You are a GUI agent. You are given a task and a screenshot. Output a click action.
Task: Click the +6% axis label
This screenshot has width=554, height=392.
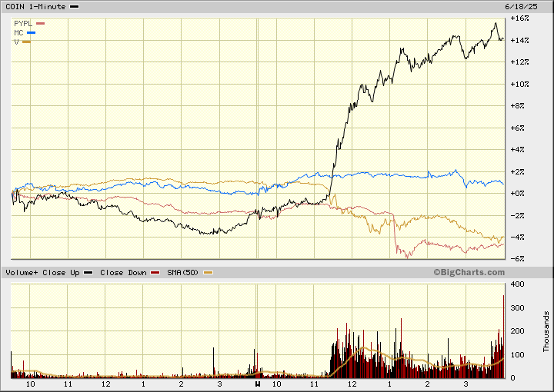pos(518,128)
